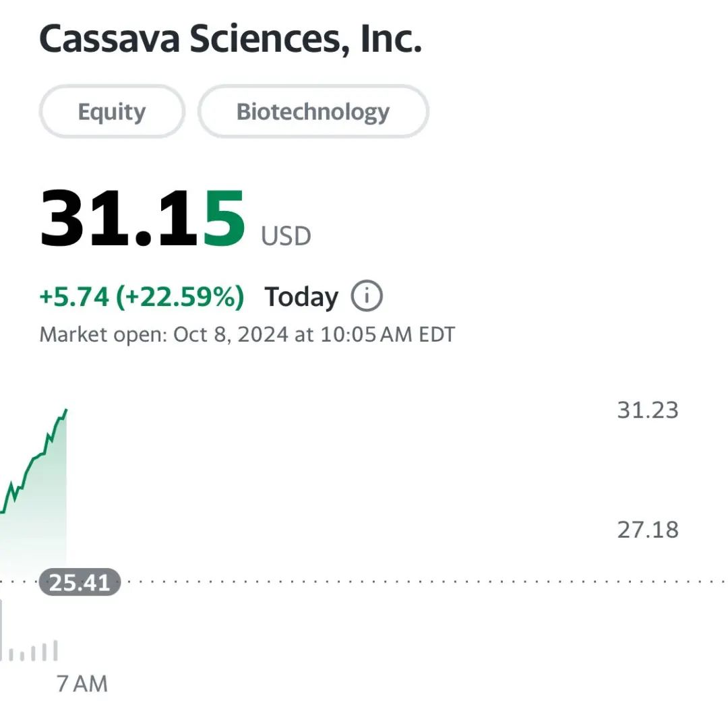The image size is (728, 713).
Task: Click the +5.74 (+22.59%) change text
Action: pyautogui.click(x=142, y=297)
